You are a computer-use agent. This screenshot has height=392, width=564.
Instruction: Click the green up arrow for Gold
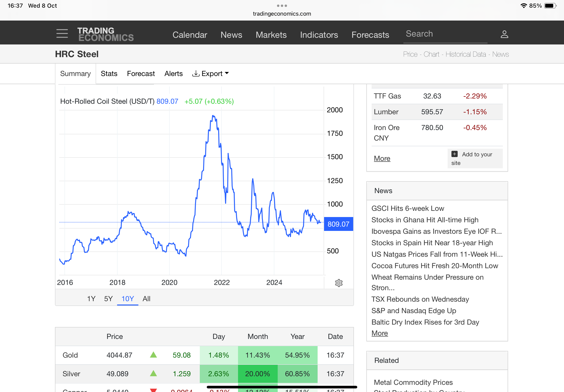click(x=153, y=355)
